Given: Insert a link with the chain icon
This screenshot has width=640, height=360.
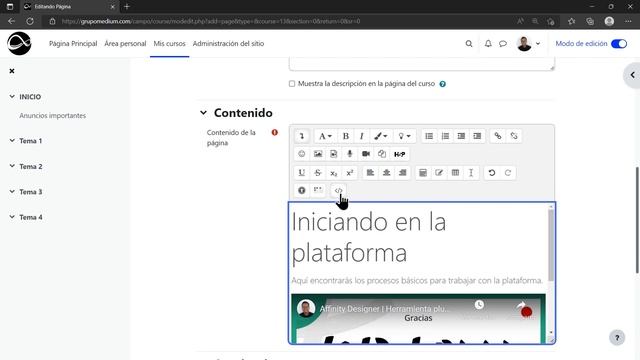Looking at the screenshot, I should point(498,136).
